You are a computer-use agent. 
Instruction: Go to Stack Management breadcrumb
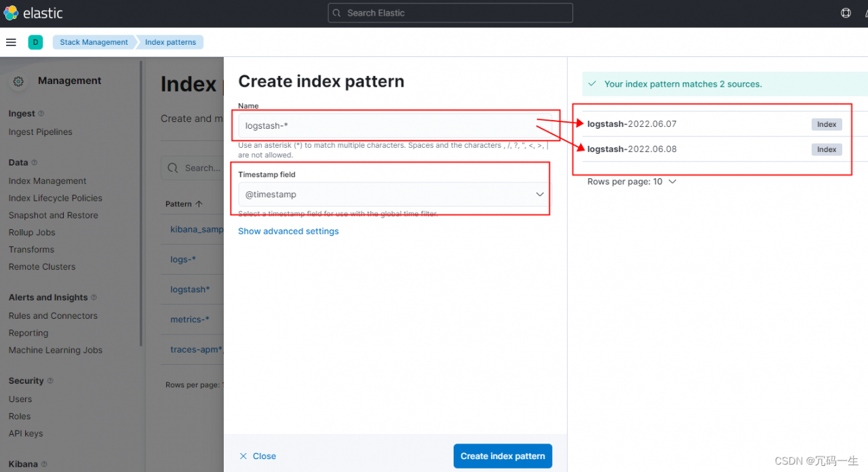coord(94,42)
